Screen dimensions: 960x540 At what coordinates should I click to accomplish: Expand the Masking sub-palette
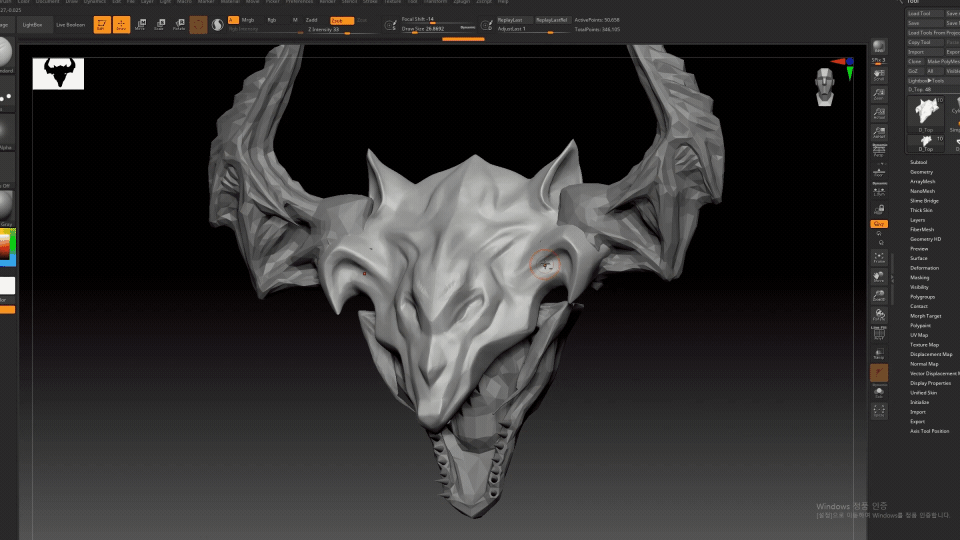click(920, 277)
